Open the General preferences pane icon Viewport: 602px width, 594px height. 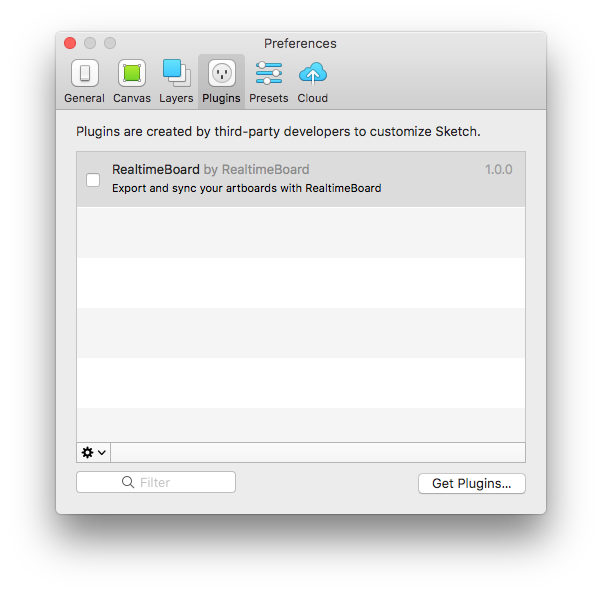click(x=84, y=73)
